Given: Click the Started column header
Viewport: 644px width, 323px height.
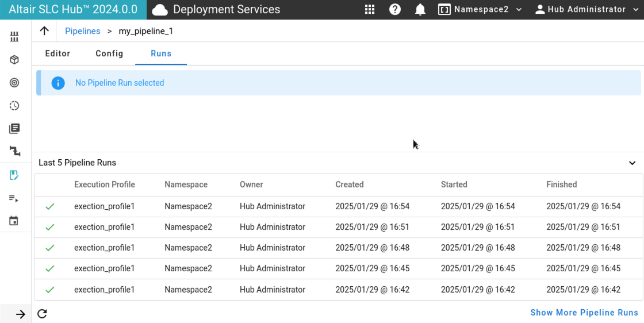Looking at the screenshot, I should tap(454, 184).
